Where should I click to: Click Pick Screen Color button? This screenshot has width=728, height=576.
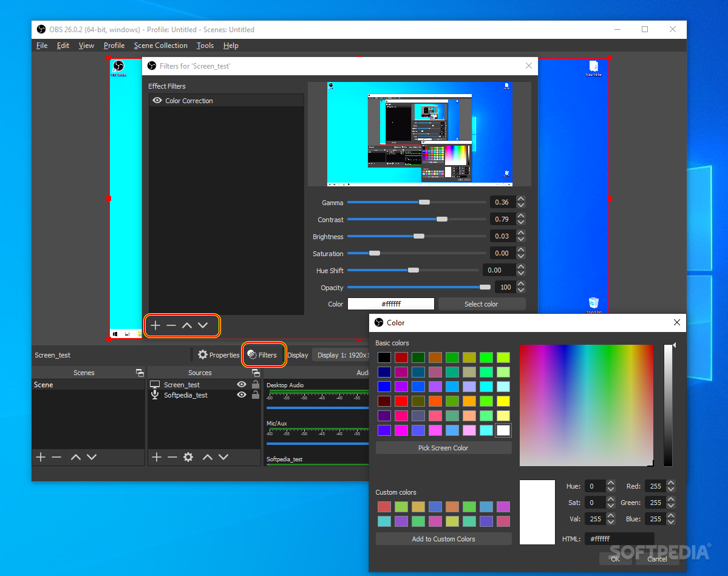[443, 448]
